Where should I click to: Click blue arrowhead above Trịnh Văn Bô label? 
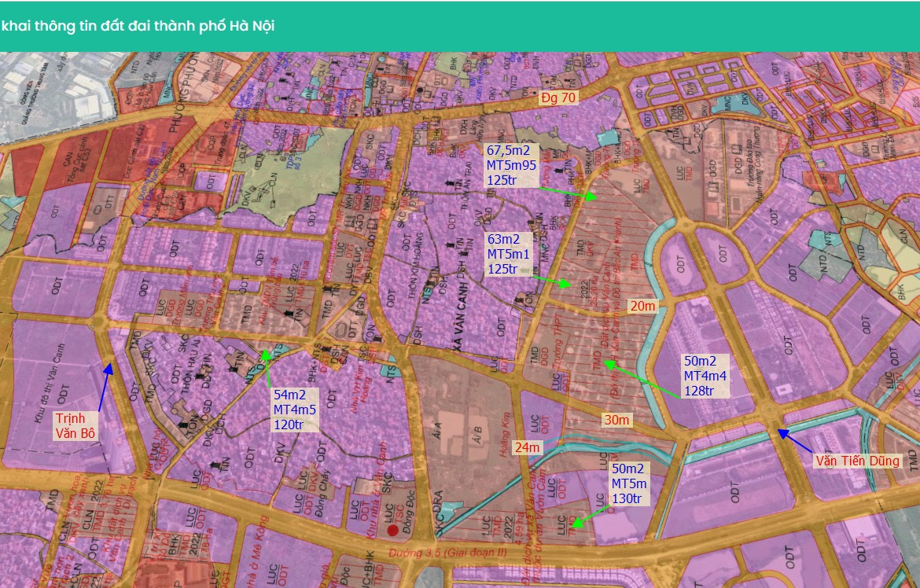click(109, 367)
